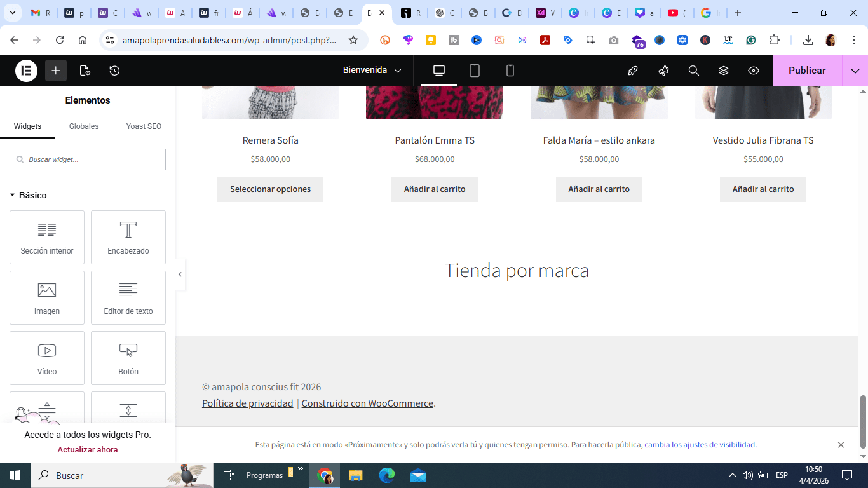Screen dimensions: 868x488
Task: Collapse the widgets panel with the side arrow
Action: 180,274
